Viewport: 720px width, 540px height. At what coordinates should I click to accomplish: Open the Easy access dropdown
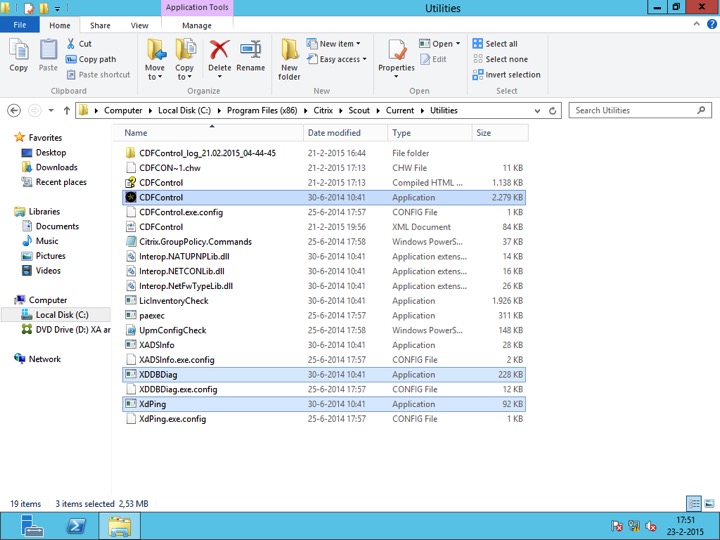point(337,59)
